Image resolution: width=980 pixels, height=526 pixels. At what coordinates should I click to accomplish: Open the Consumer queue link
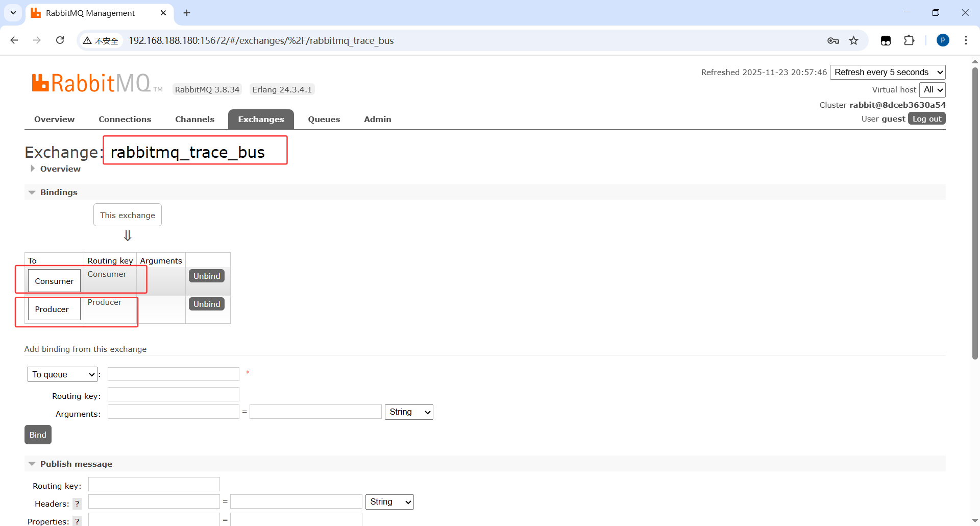coord(54,281)
